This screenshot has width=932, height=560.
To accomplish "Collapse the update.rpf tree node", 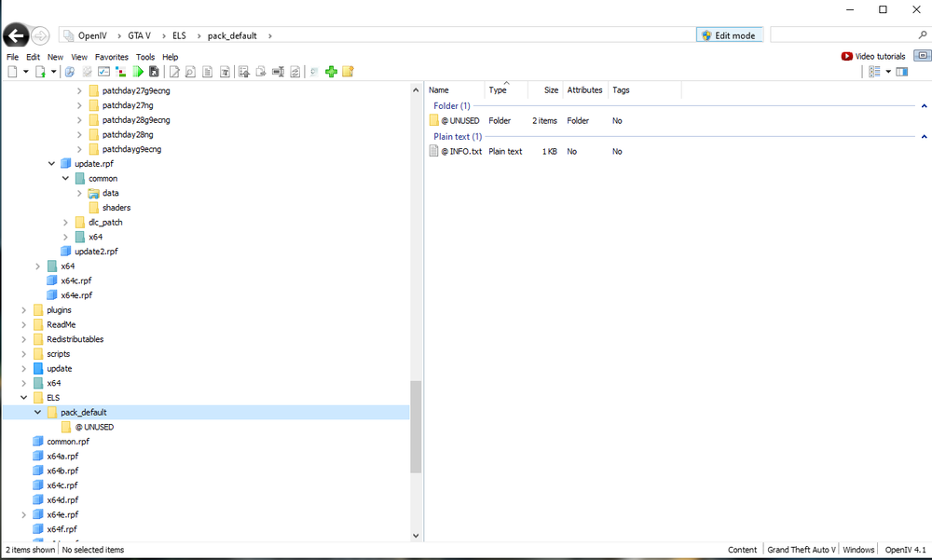I will pyautogui.click(x=52, y=163).
